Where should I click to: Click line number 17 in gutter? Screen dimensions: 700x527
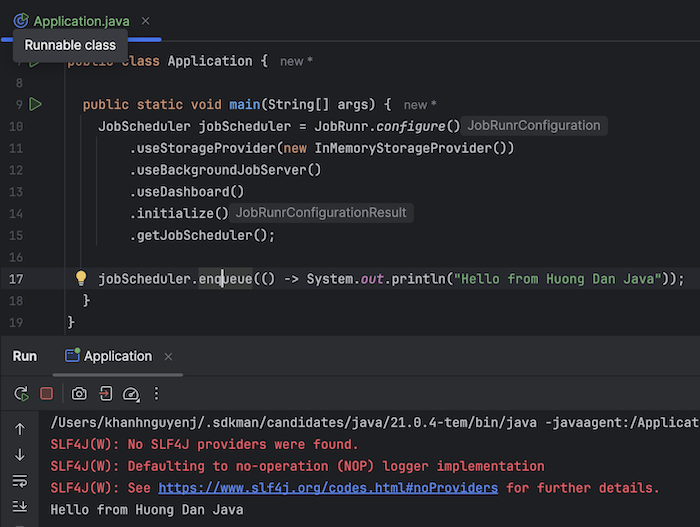pos(16,279)
